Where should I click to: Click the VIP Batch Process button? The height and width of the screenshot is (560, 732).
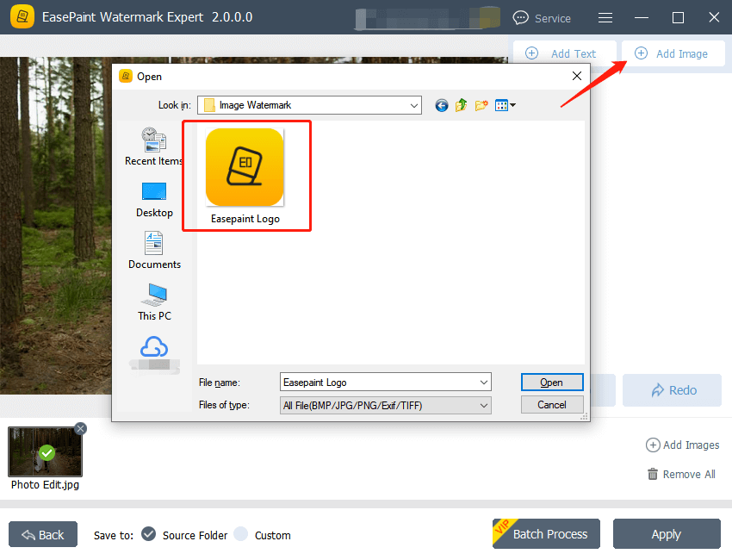(x=546, y=534)
